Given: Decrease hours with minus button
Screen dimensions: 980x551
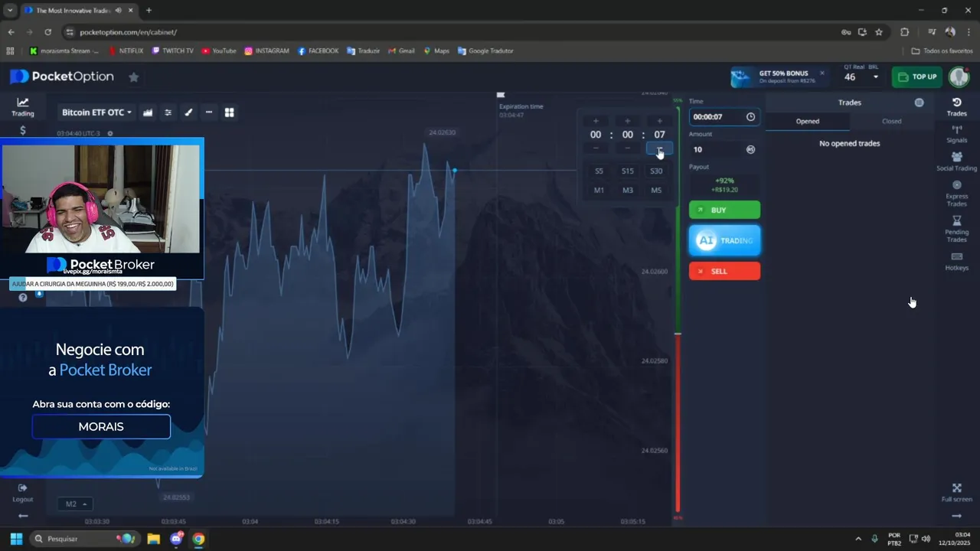Looking at the screenshot, I should point(596,148).
